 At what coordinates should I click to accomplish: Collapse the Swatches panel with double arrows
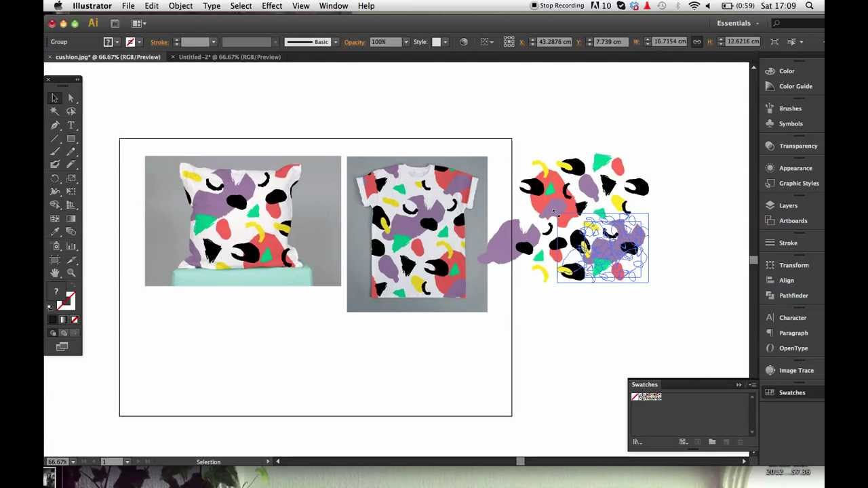[x=739, y=385]
